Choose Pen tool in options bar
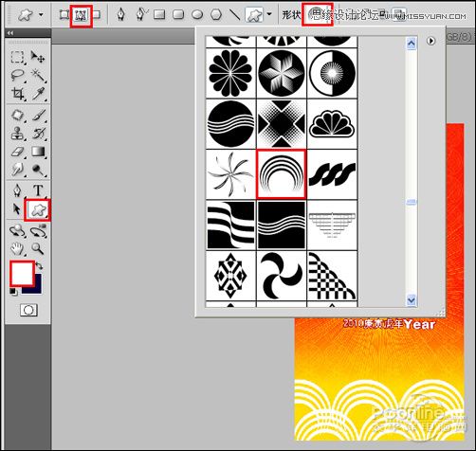Image resolution: width=476 pixels, height=451 pixels. 120,14
